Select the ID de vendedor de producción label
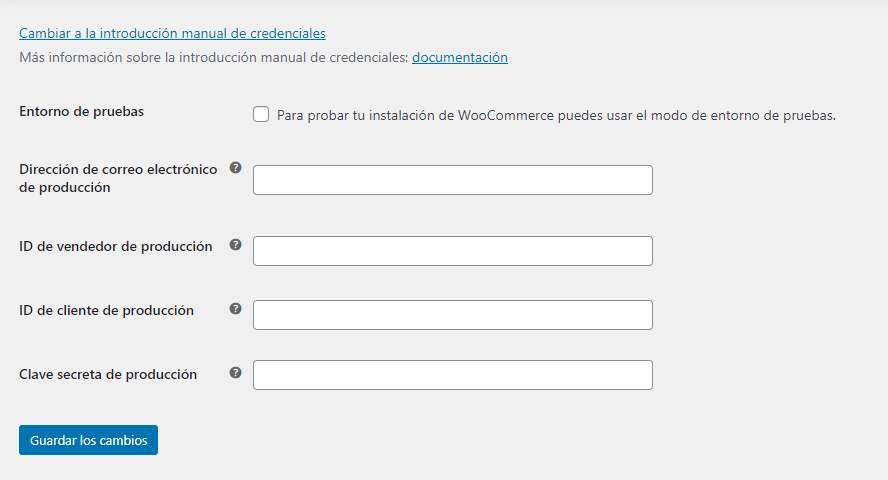This screenshot has height=480, width=888. (116, 246)
